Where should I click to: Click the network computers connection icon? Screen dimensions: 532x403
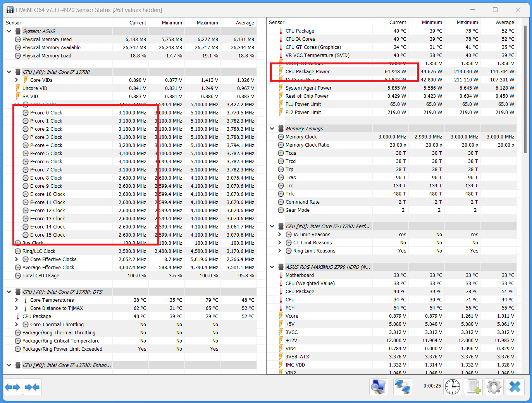click(403, 387)
